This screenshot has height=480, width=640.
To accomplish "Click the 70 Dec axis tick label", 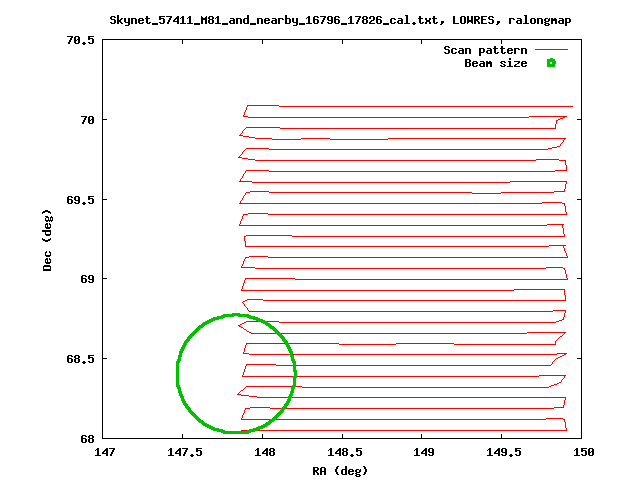I will pyautogui.click(x=87, y=120).
